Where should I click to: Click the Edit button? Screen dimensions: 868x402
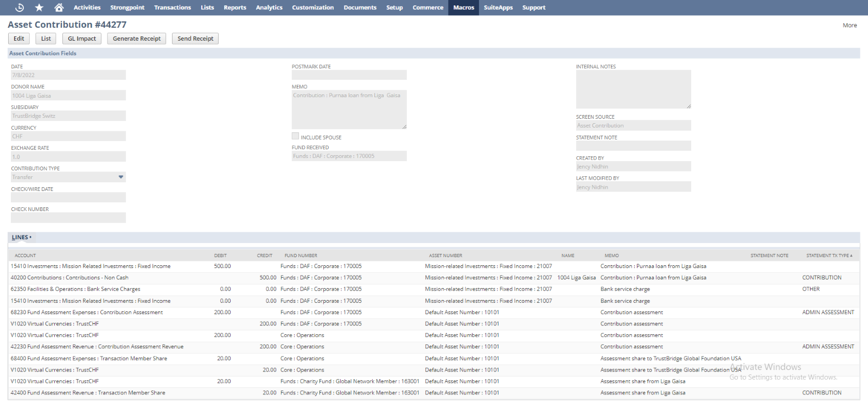coord(19,39)
